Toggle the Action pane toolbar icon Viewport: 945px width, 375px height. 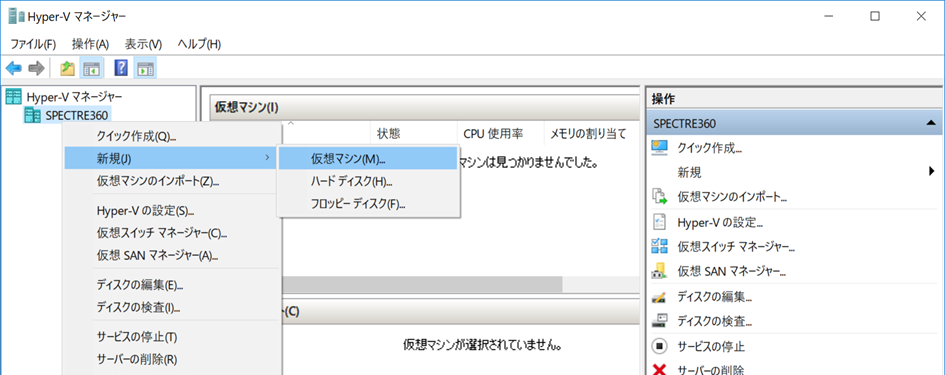tap(145, 68)
